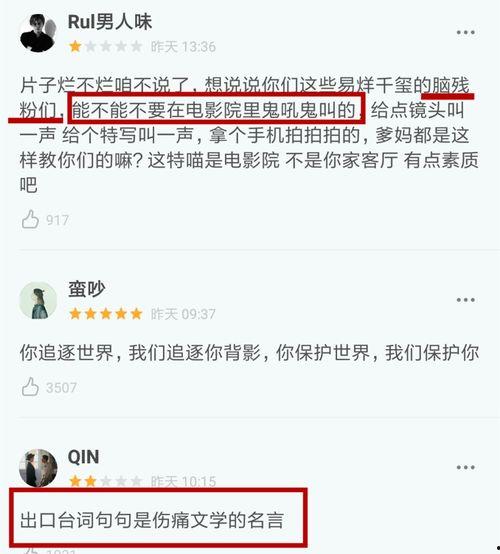Open 蛮吵 username link

tap(87, 289)
